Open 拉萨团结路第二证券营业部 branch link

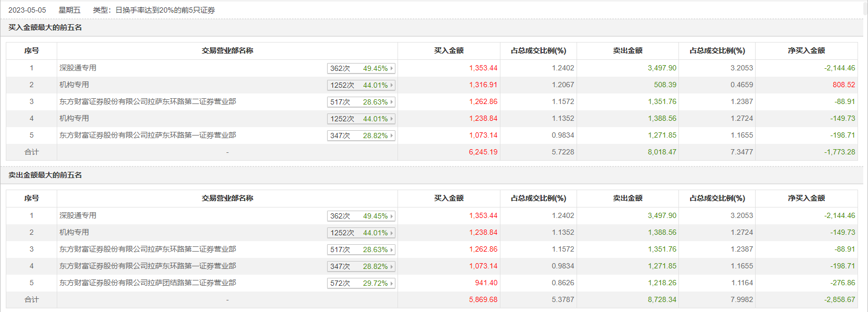coord(148,283)
